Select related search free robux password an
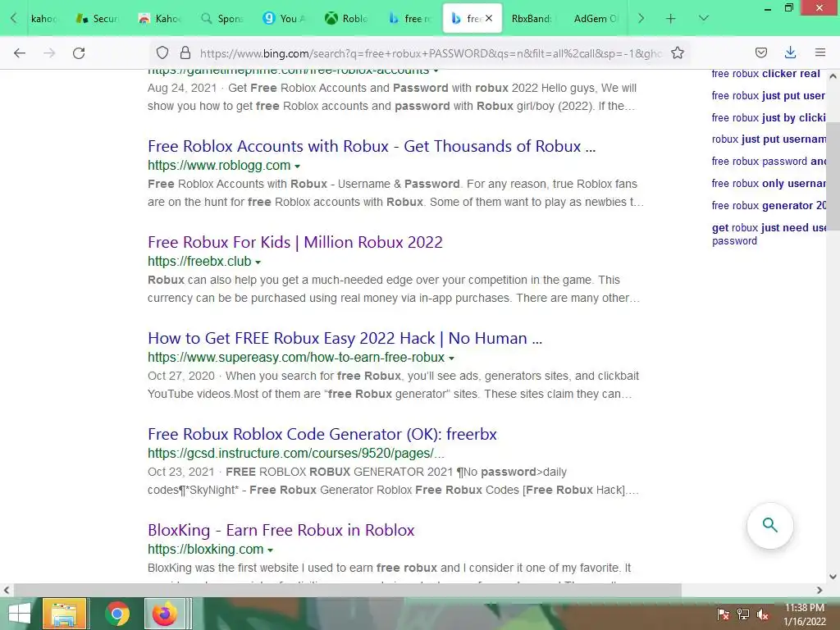 pyautogui.click(x=768, y=162)
